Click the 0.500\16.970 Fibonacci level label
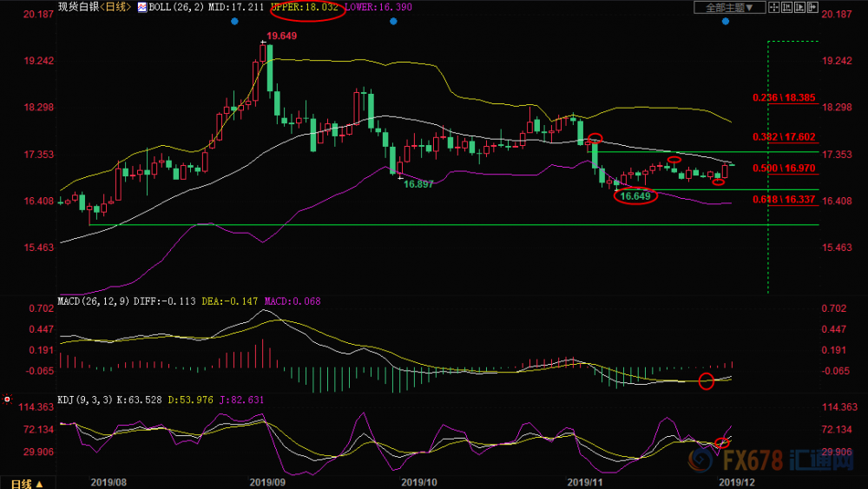 click(x=784, y=169)
